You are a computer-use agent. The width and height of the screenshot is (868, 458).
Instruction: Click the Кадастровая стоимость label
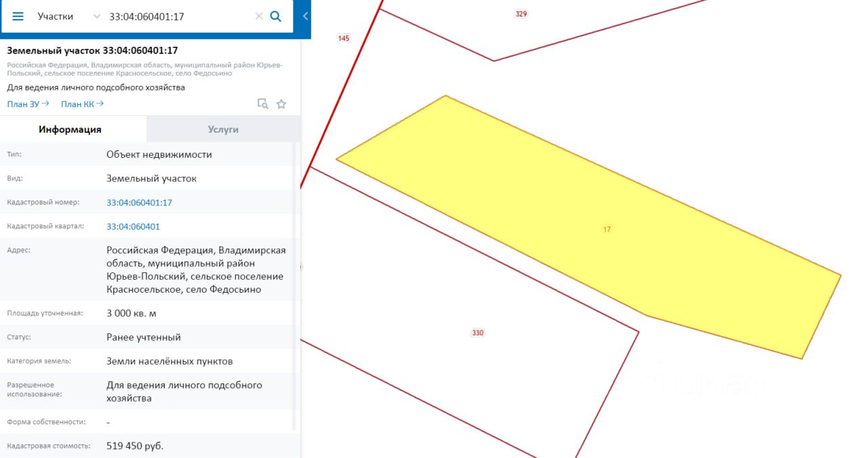[49, 446]
